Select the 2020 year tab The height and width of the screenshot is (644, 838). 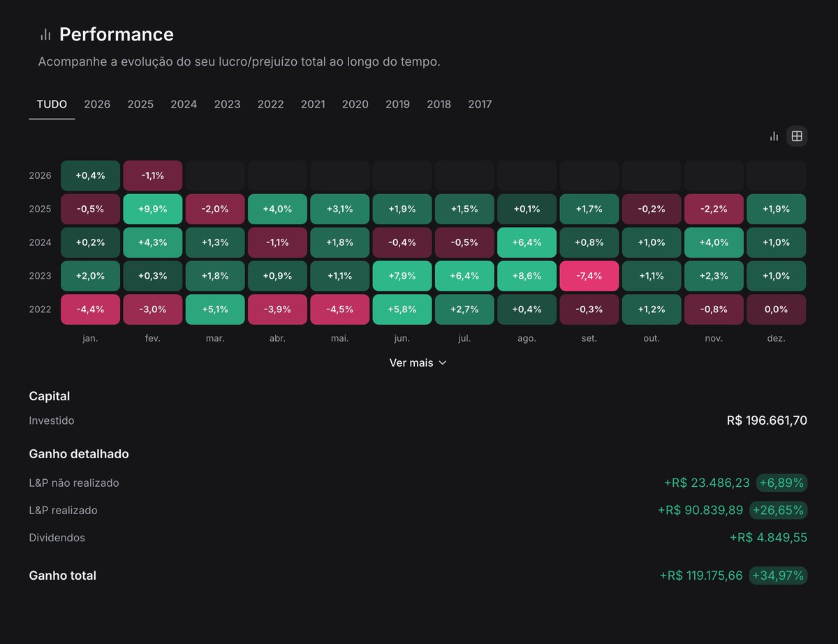click(x=355, y=103)
